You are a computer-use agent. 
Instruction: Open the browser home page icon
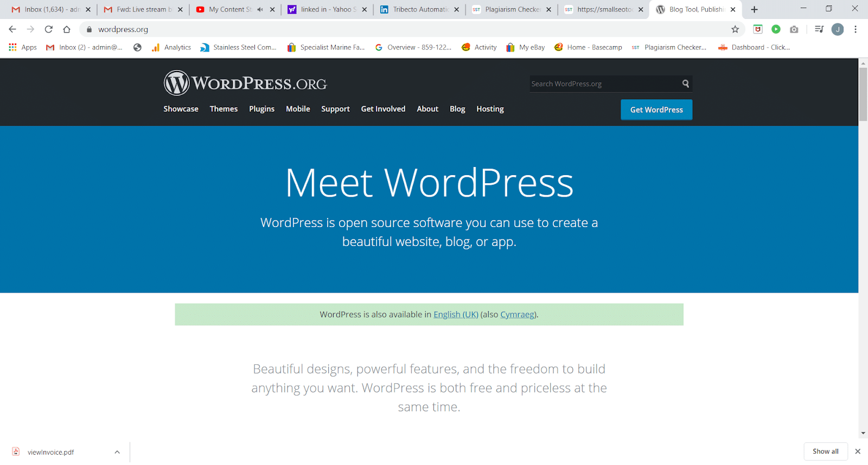click(67, 29)
